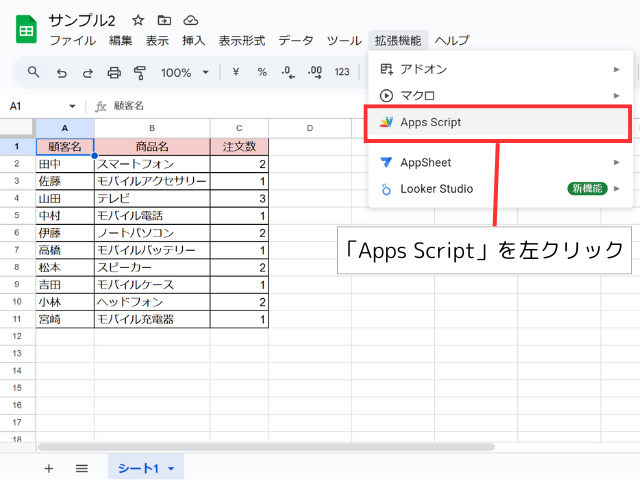The height and width of the screenshot is (480, 640).
Task: Click the horizontal scrollbar
Action: 266,447
